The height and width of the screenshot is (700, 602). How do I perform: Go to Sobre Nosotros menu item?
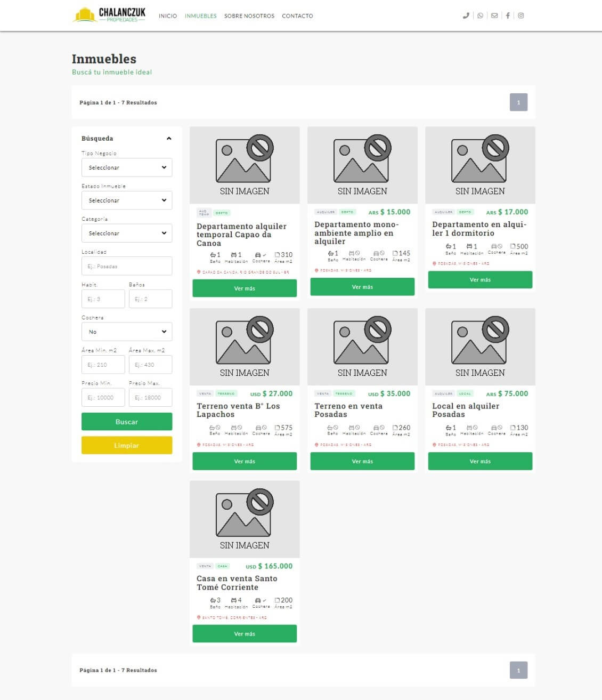(249, 16)
